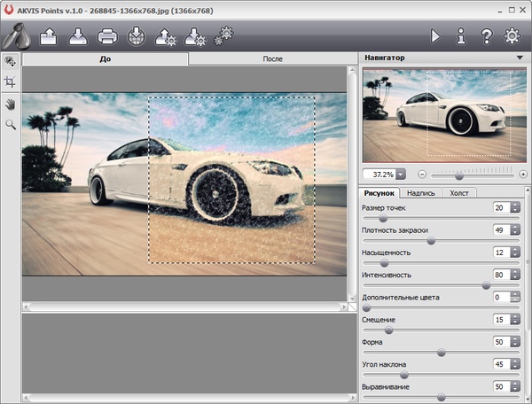Open program info with the 'i' icon

coord(461,36)
